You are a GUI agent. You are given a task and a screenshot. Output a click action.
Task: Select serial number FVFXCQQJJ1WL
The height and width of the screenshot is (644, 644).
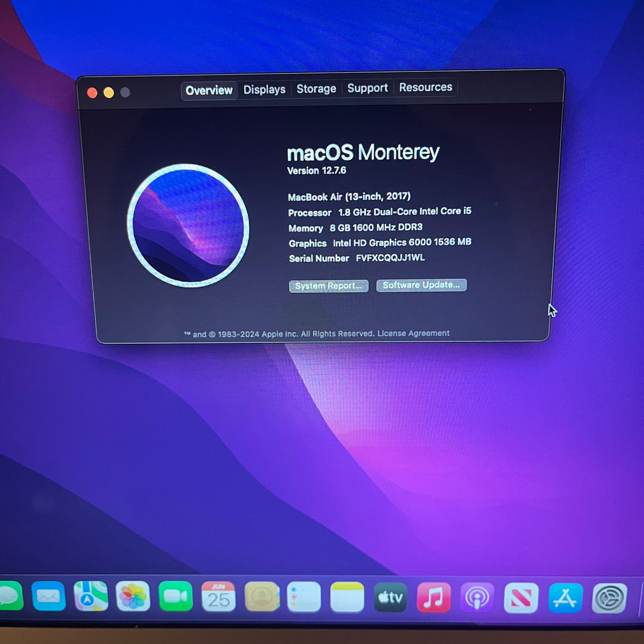click(x=390, y=257)
